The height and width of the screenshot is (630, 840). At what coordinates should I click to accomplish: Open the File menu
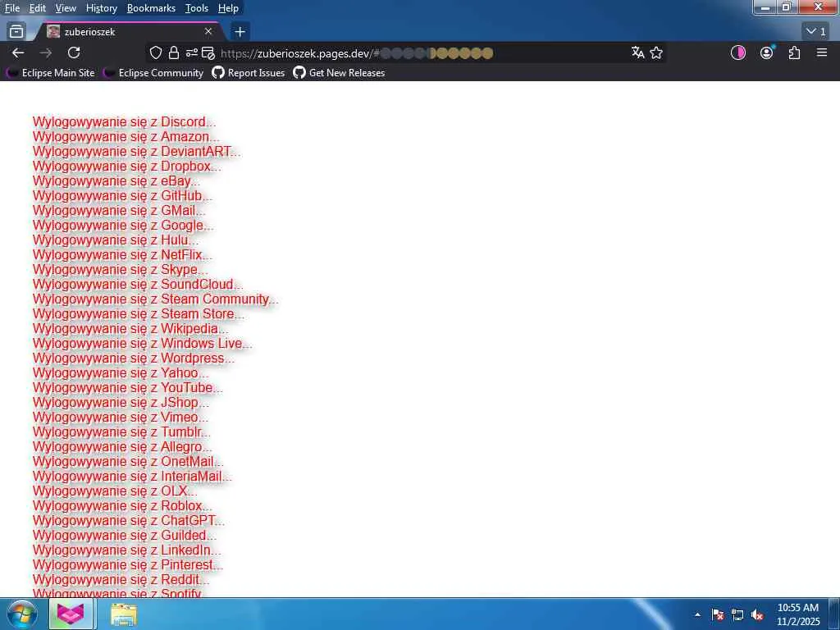pyautogui.click(x=11, y=8)
